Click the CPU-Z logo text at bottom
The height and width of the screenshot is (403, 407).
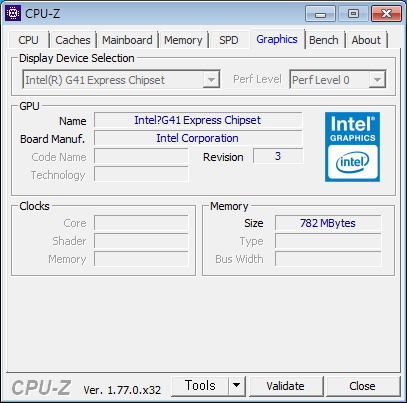point(41,388)
